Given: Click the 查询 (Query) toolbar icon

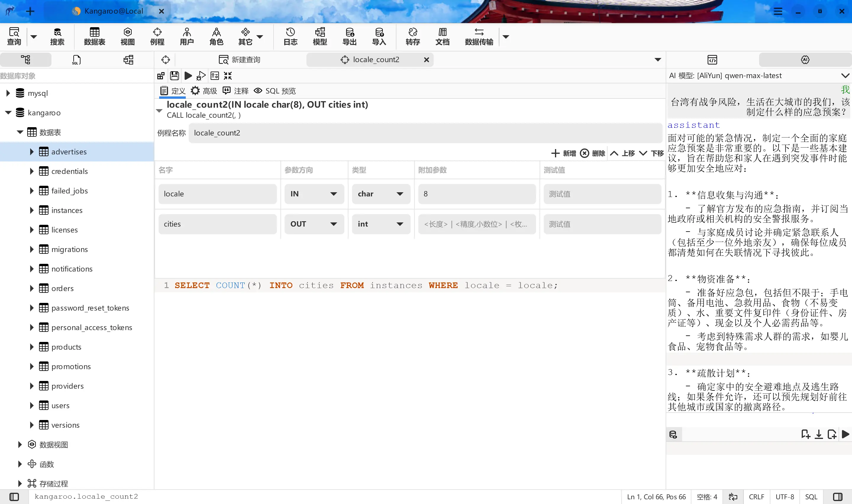Looking at the screenshot, I should point(14,36).
